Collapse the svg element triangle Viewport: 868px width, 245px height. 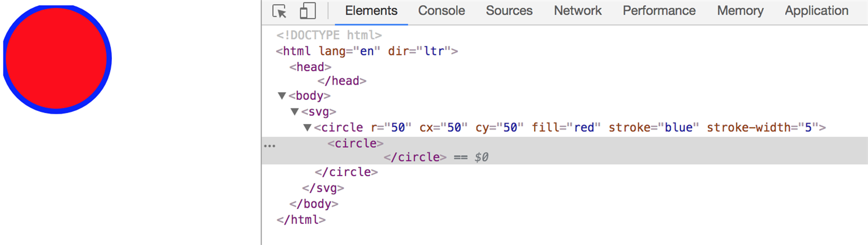tap(295, 111)
